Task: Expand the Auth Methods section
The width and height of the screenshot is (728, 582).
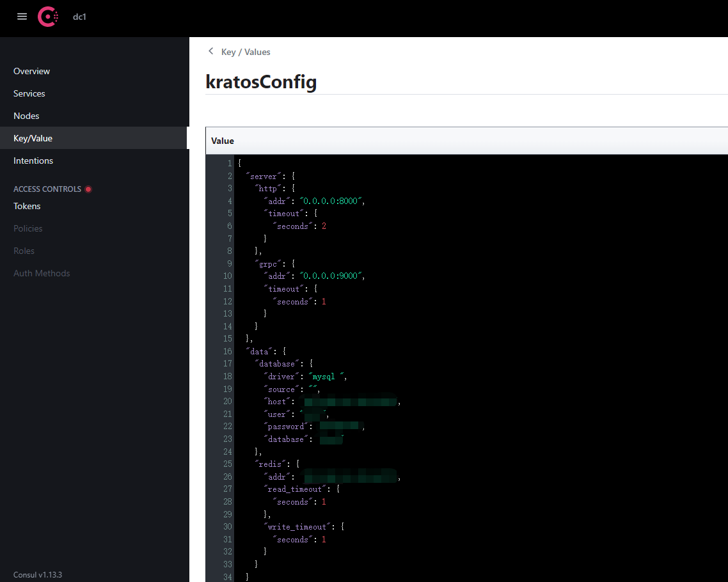Action: pyautogui.click(x=42, y=273)
